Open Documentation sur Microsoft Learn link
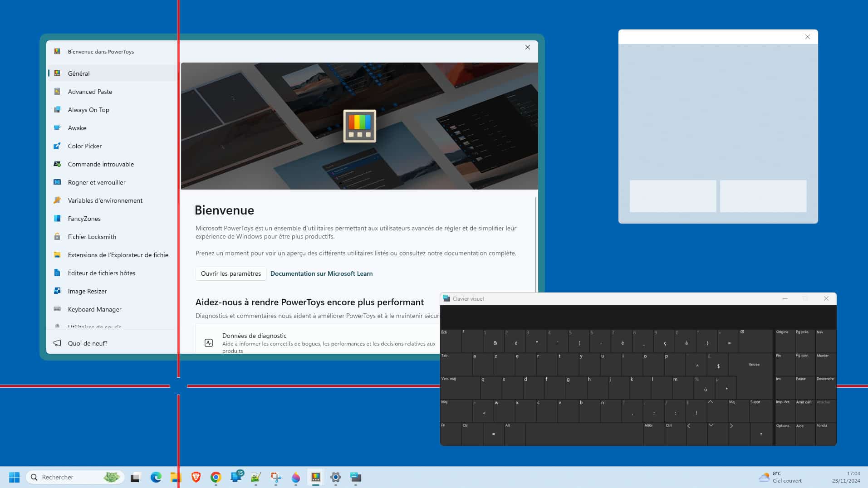Viewport: 868px width, 488px height. pyautogui.click(x=321, y=273)
